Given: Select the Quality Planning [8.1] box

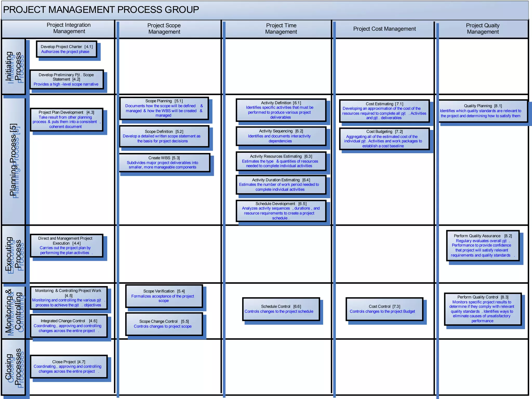Looking at the screenshot, I should [483, 111].
